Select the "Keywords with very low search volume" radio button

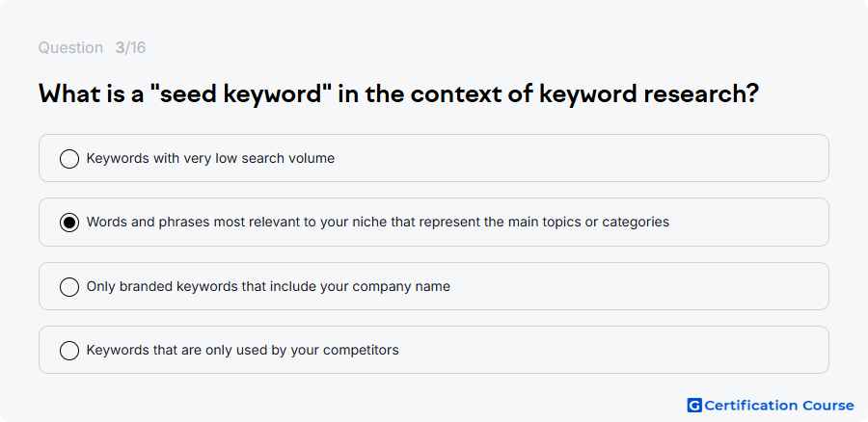69,159
